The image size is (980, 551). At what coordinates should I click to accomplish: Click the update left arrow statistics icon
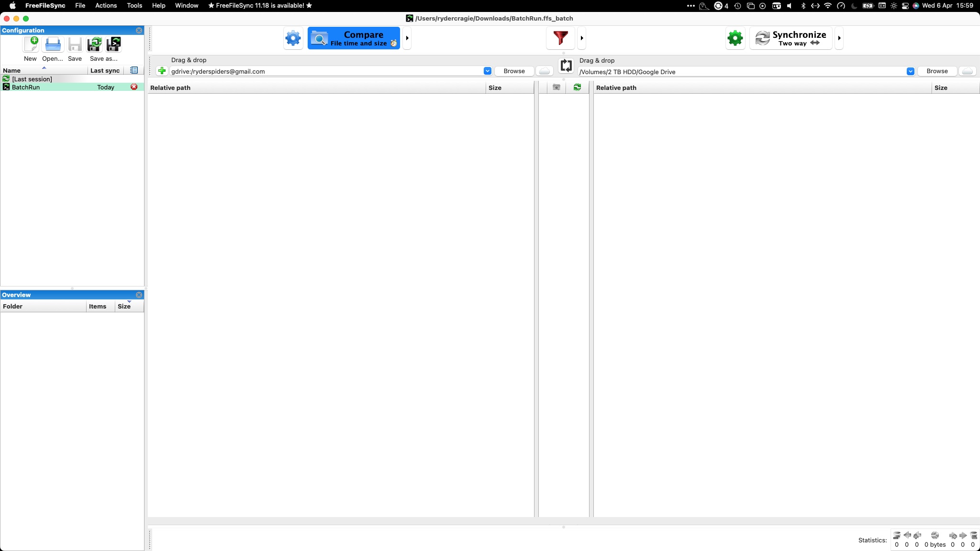pos(907,536)
